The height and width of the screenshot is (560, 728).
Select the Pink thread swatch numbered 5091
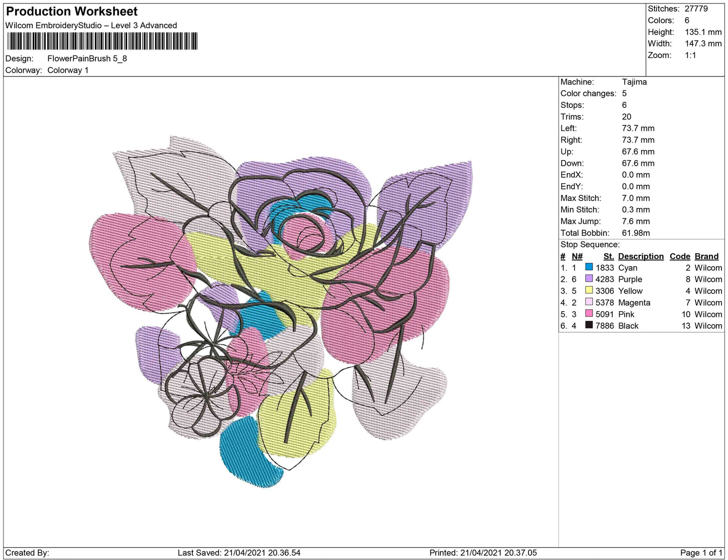pyautogui.click(x=588, y=314)
